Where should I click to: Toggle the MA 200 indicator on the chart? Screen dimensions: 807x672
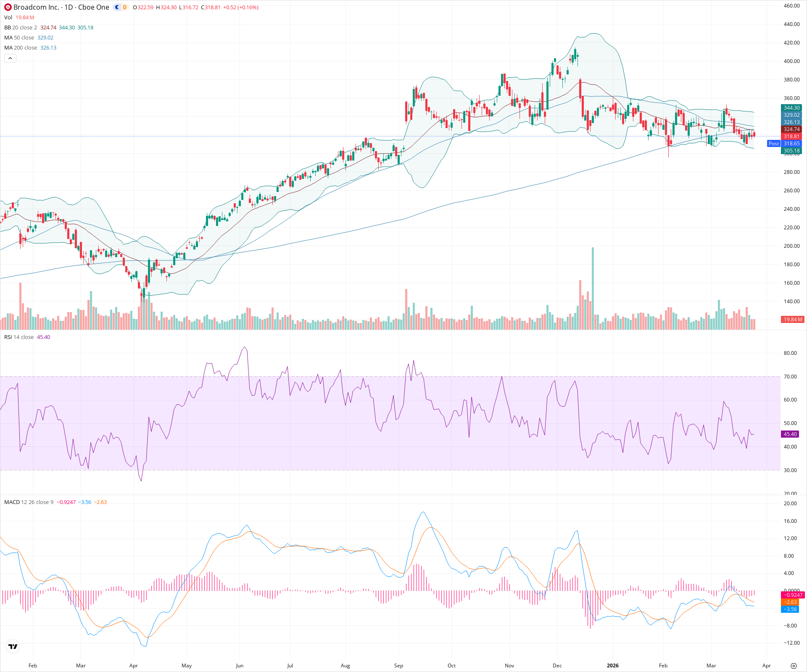coord(9,47)
